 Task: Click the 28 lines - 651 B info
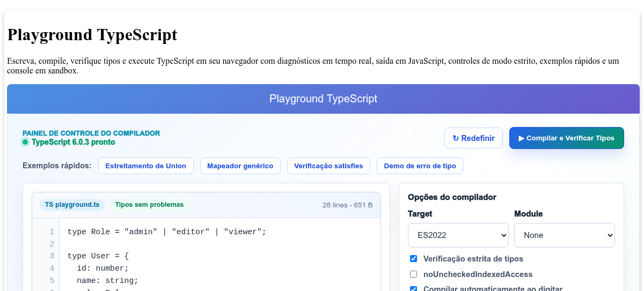pyautogui.click(x=348, y=205)
